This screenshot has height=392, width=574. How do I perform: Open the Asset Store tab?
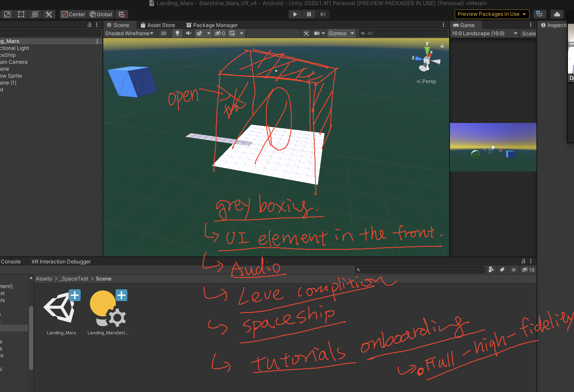tap(158, 25)
